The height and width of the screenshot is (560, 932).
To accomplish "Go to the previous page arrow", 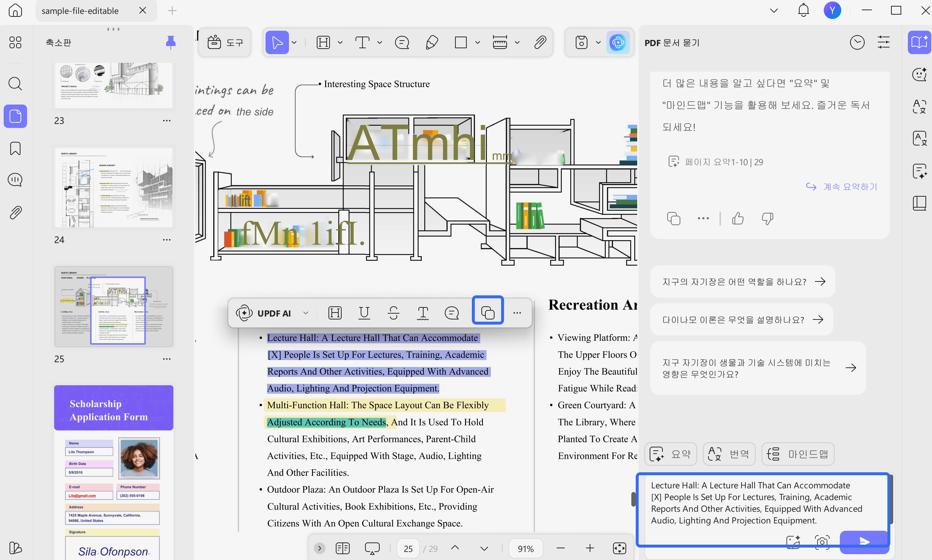I will pos(455,548).
